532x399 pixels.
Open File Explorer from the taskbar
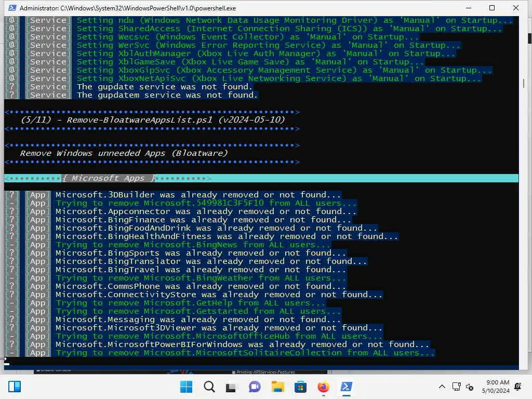click(x=277, y=387)
